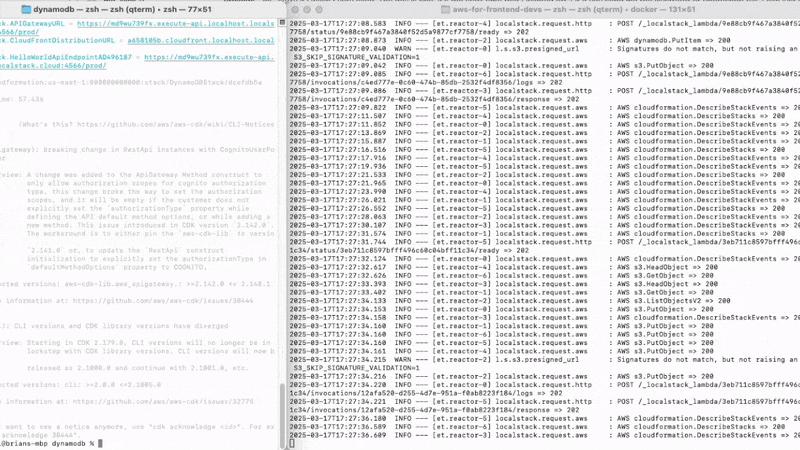Screen dimensions: 800x450
Task: Select the 17:27:33.393 s3.HeadObject log line
Action: pyautogui.click(x=504, y=284)
